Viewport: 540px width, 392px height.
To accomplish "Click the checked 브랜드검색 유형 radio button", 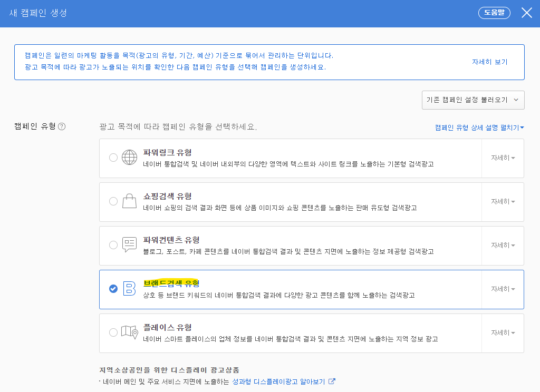I will click(x=113, y=289).
